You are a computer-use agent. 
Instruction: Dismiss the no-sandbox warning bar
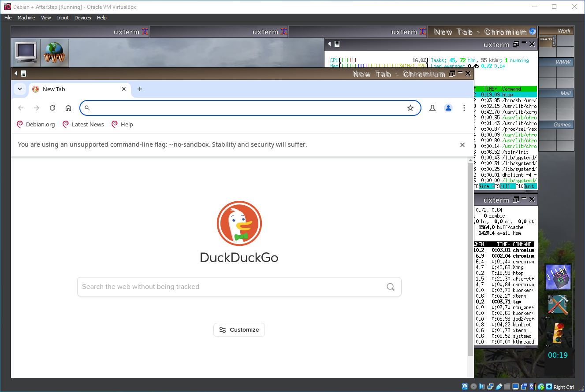(462, 145)
